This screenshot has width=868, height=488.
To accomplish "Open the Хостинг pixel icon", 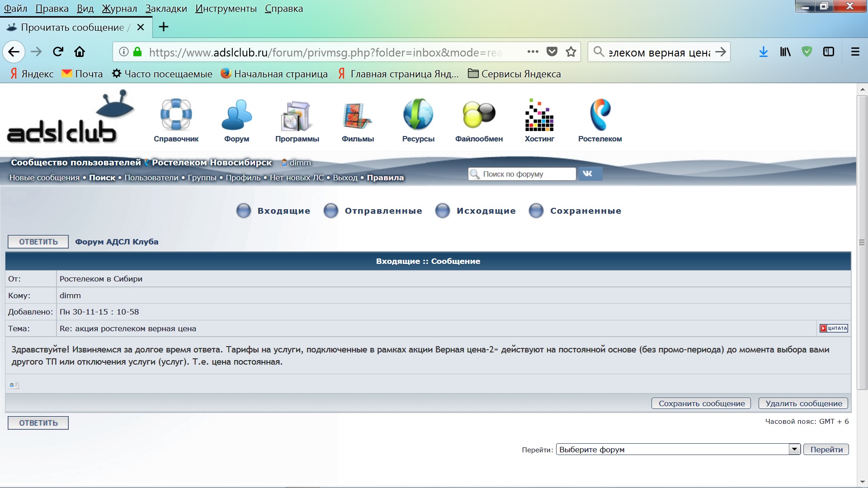I will pos(539,115).
